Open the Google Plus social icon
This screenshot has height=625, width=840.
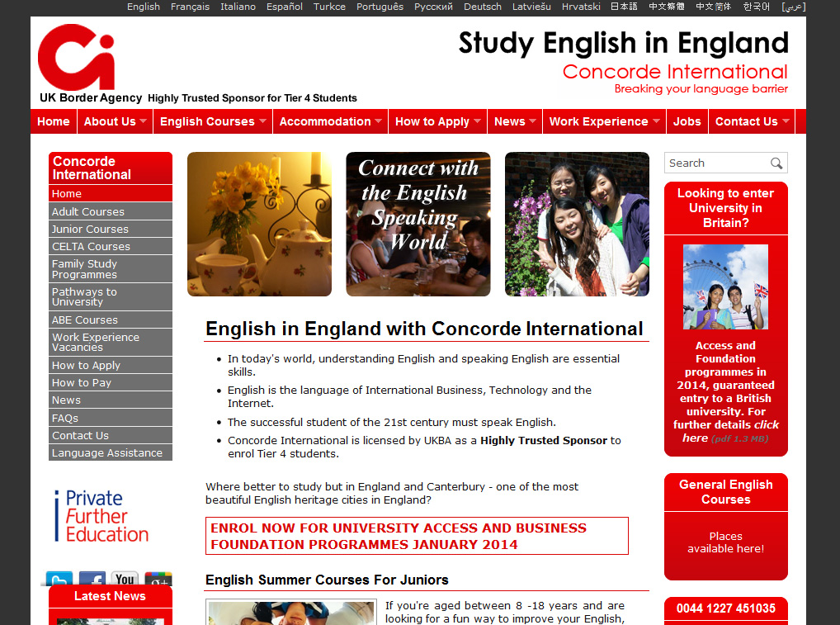pyautogui.click(x=158, y=579)
